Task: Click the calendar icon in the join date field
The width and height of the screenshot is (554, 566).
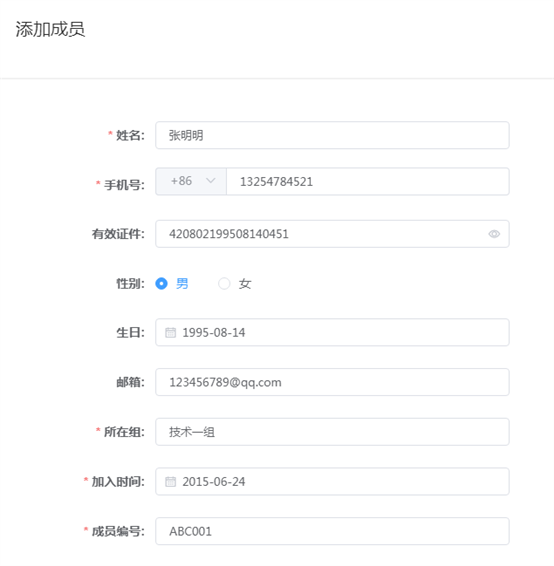Action: pos(170,482)
